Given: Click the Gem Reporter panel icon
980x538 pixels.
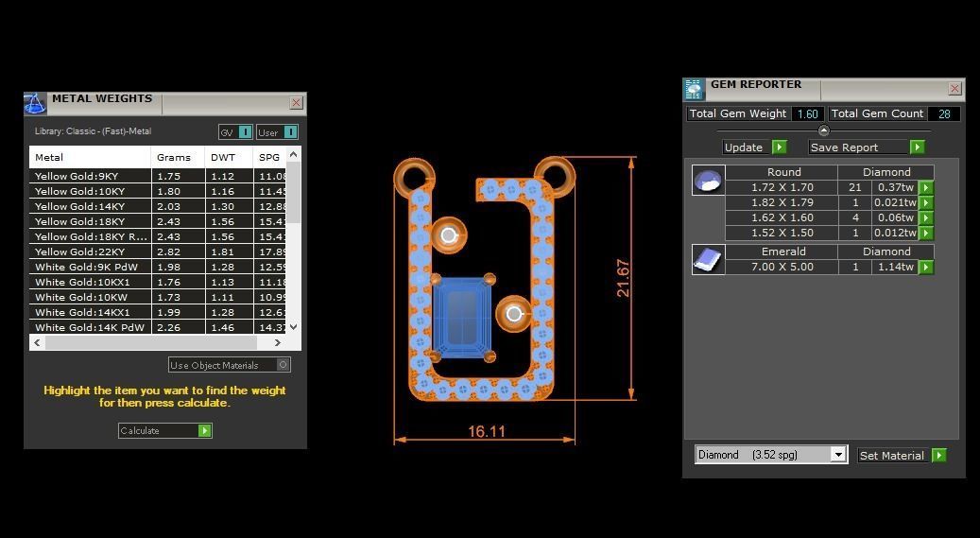Looking at the screenshot, I should [694, 89].
